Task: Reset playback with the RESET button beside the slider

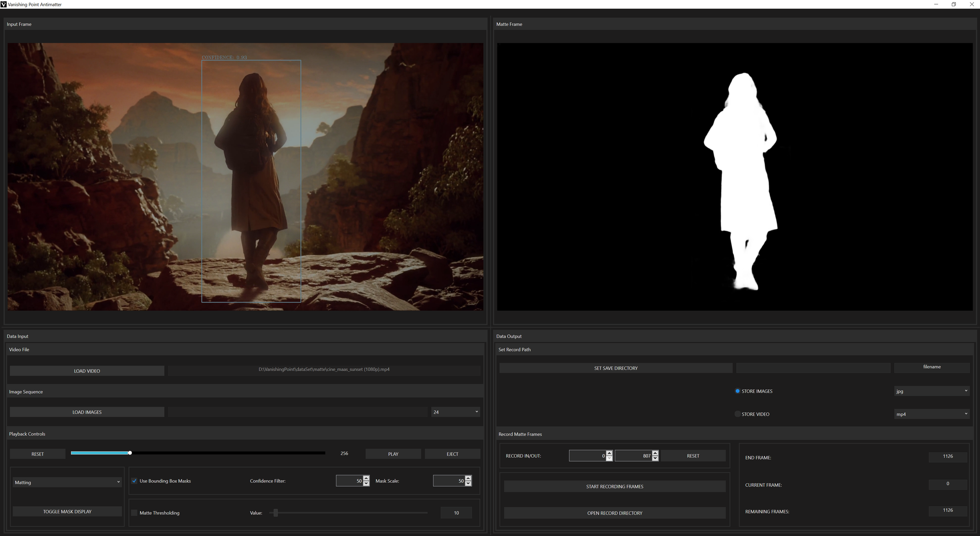Action: 38,454
